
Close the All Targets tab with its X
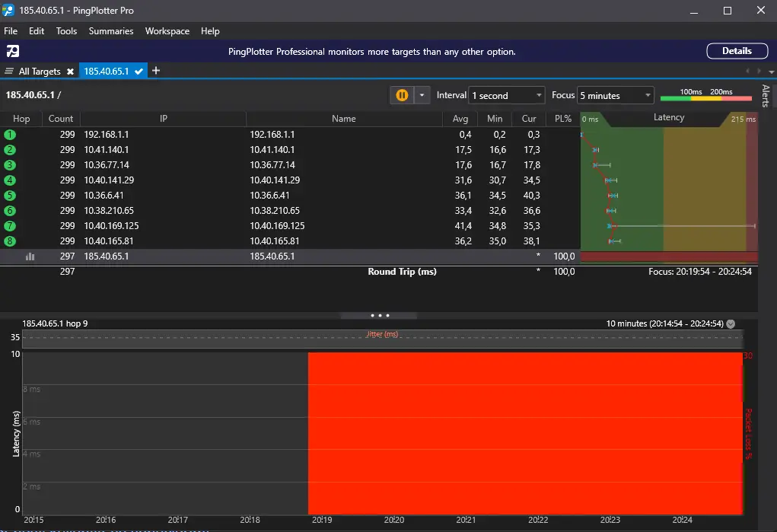tap(70, 72)
